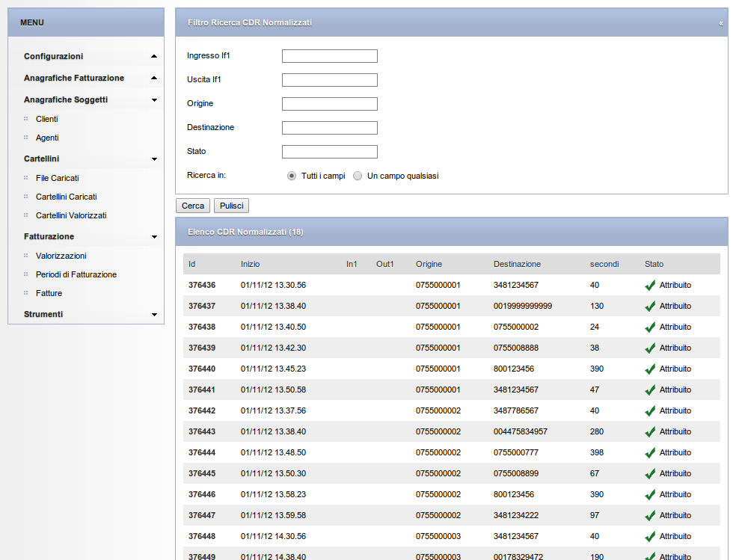Image resolution: width=736 pixels, height=560 pixels.
Task: Click the 'Elenco CDR Normalizzati (18)' panel header
Action: point(452,233)
